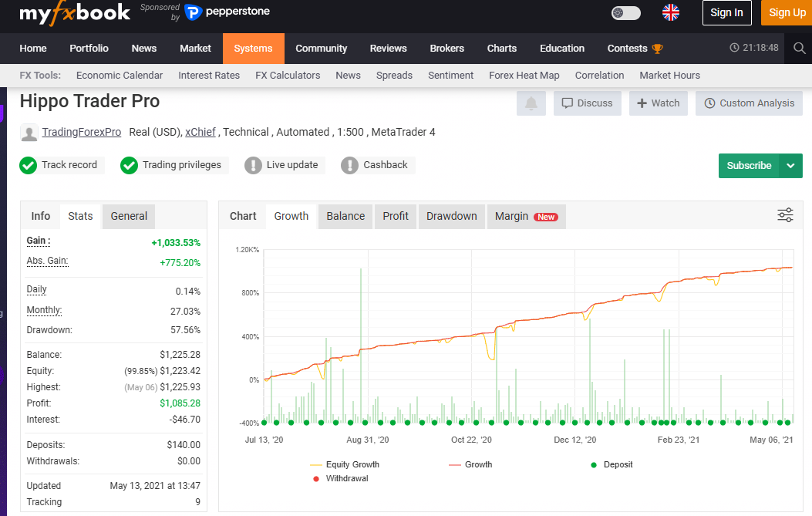Open the Community menu
812x516 pixels.
pos(321,48)
